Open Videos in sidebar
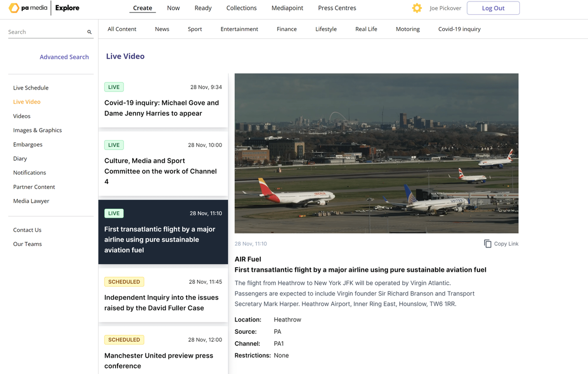The image size is (588, 374). pyautogui.click(x=22, y=116)
